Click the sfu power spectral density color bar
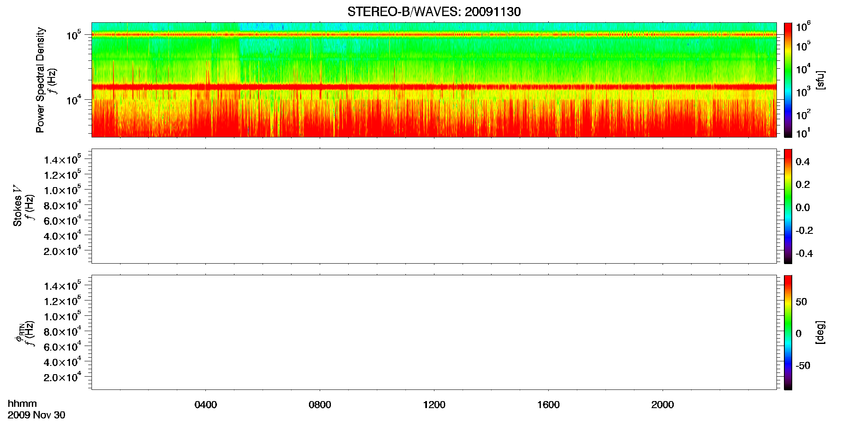The width and height of the screenshot is (868, 447). 788,80
